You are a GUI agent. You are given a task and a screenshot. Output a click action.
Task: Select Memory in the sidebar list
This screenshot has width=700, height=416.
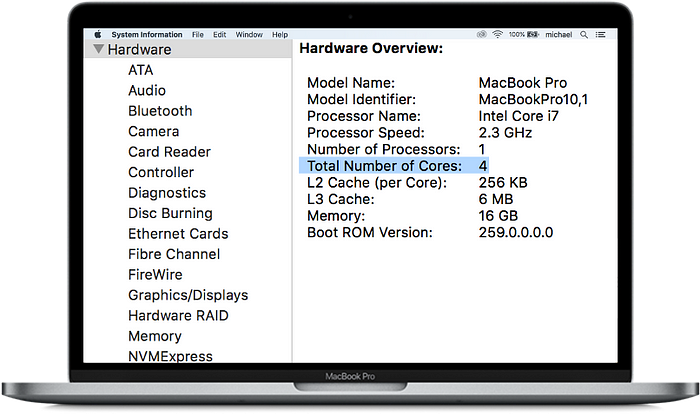coord(155,337)
